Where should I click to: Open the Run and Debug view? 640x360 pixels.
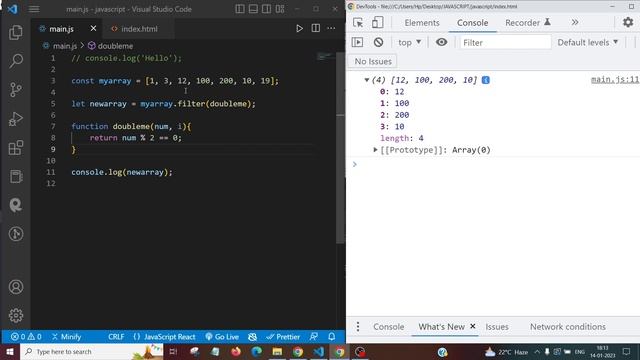pyautogui.click(x=16, y=119)
